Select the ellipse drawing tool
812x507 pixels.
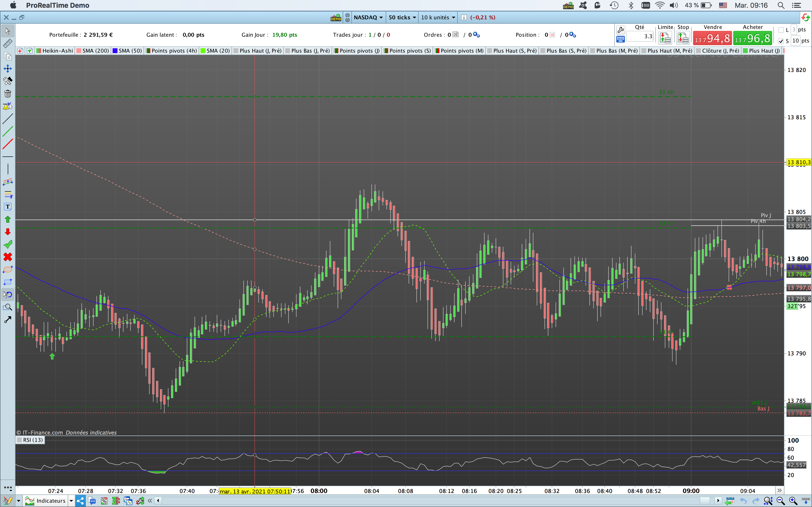point(8,270)
